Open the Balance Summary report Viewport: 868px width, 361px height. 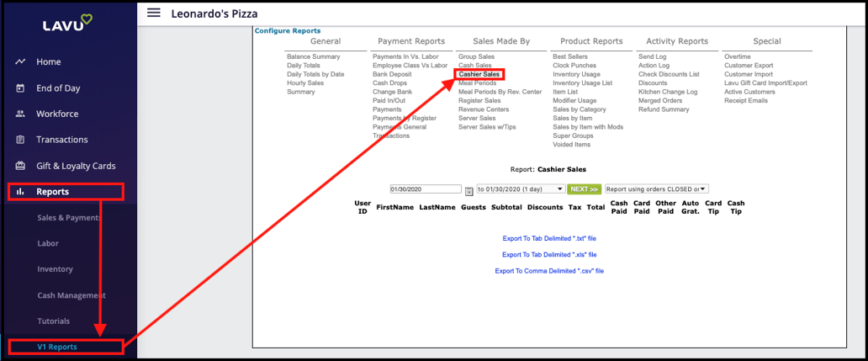pos(313,57)
